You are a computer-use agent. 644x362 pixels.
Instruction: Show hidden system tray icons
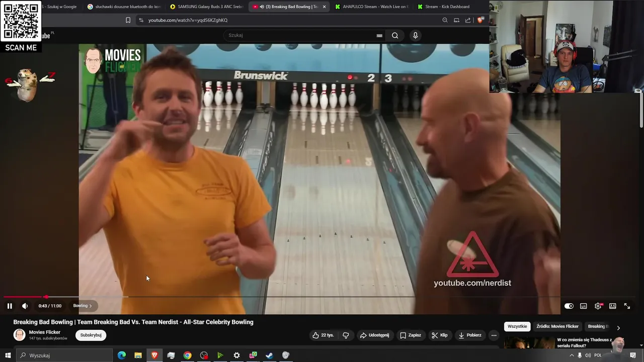coord(572,355)
